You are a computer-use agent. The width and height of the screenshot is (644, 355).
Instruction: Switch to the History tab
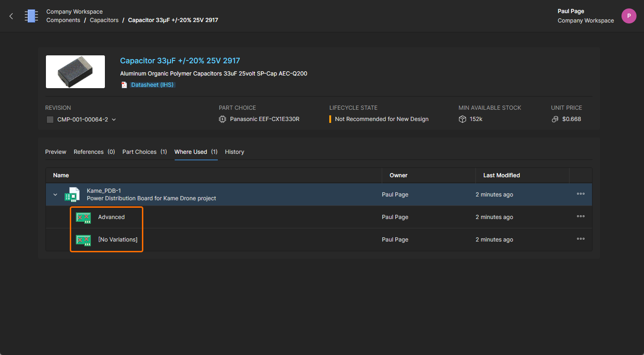[x=234, y=152]
